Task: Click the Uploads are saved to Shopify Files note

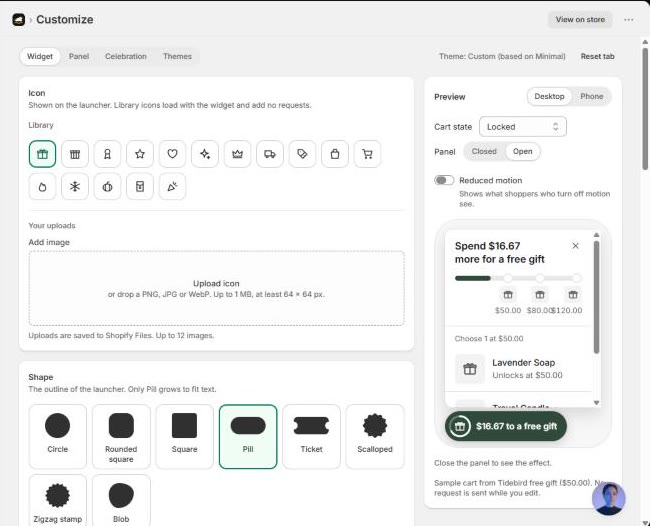Action: point(121,336)
